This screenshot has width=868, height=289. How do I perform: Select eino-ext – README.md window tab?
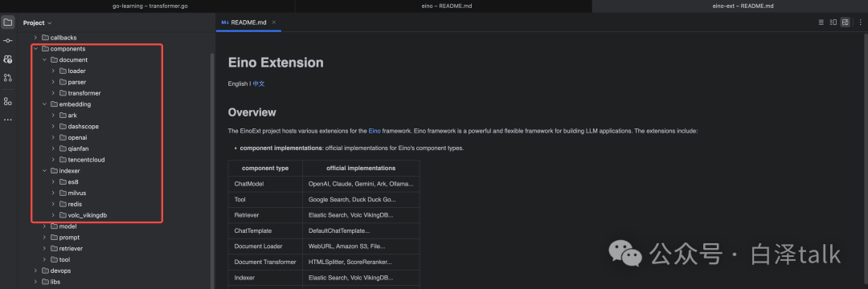click(730, 6)
